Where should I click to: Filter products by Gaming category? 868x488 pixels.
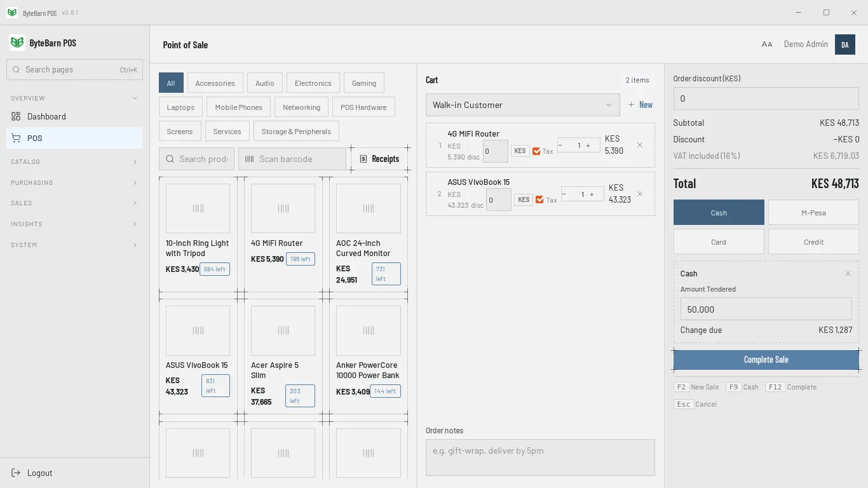pos(364,83)
